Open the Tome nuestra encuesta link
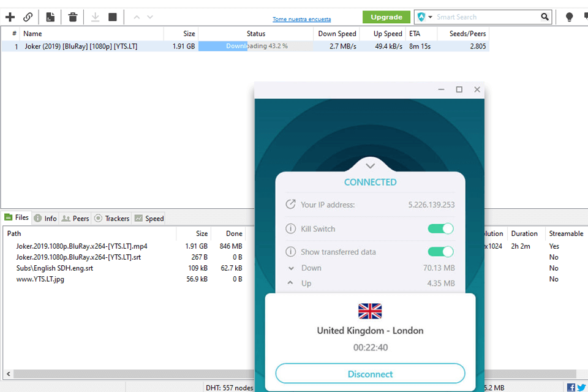588x392 pixels. (x=301, y=19)
